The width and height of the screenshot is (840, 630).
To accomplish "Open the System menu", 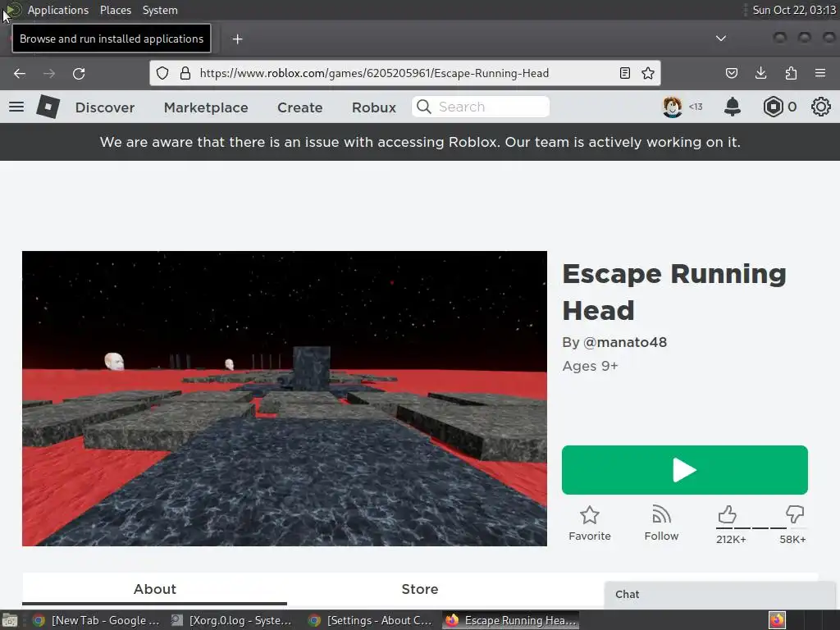I will click(160, 10).
